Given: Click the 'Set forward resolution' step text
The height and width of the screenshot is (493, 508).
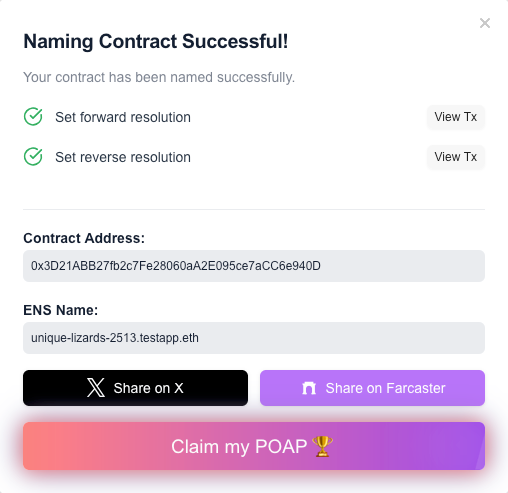Looking at the screenshot, I should coord(123,117).
